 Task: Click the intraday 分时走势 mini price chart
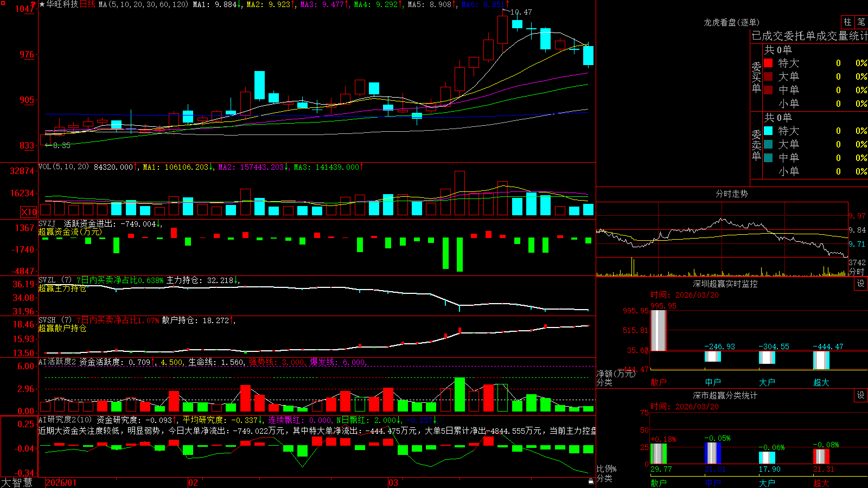point(722,229)
